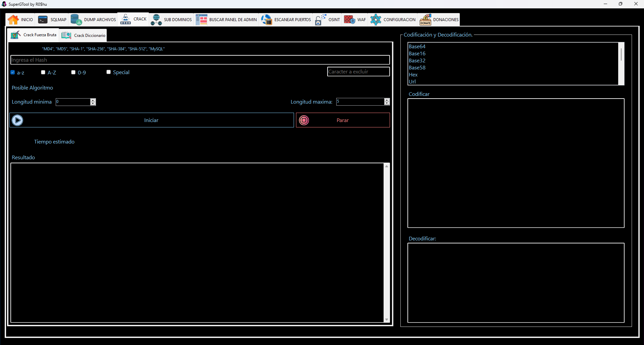Click the Longitud maxima value field
This screenshot has width=644, height=345.
360,102
